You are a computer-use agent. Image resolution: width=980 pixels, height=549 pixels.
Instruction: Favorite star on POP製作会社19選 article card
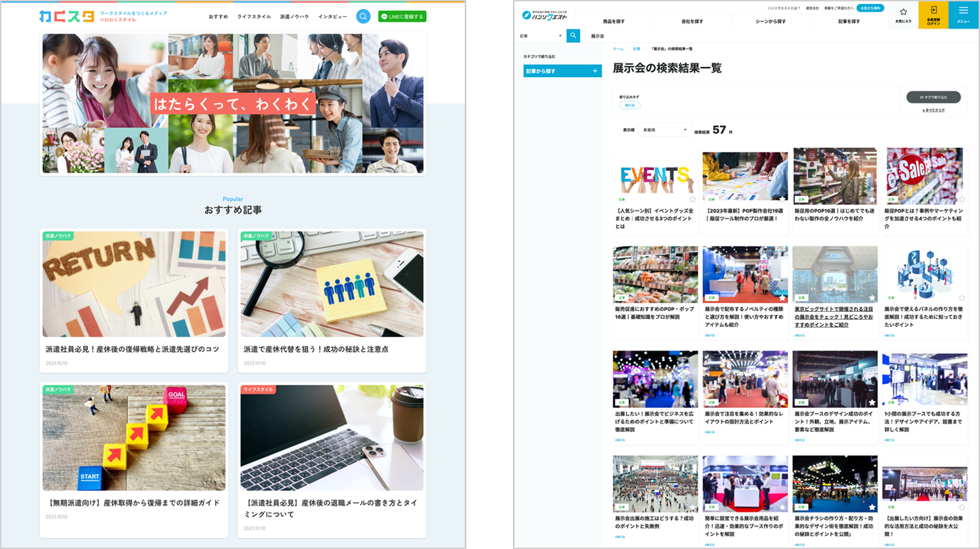click(x=783, y=200)
